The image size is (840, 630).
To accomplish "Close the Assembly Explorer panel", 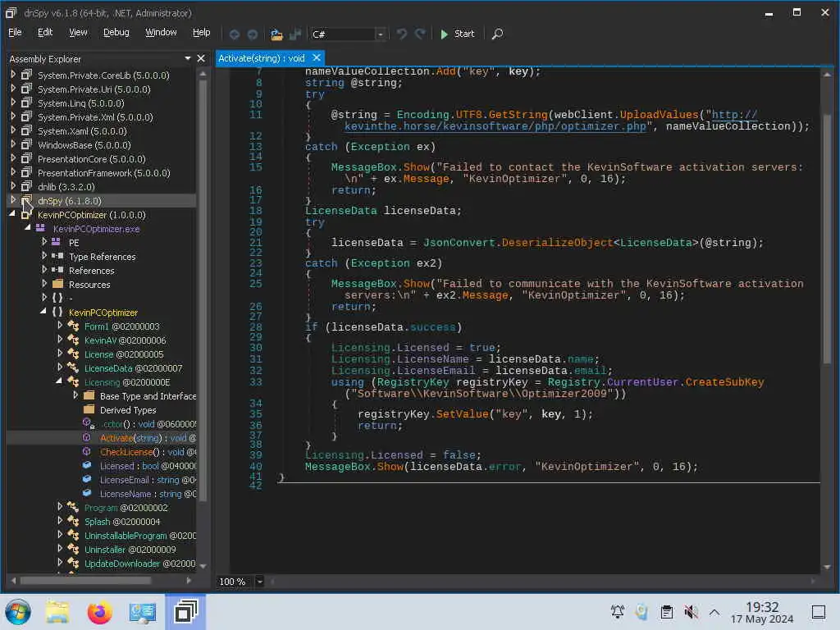I will [201, 58].
